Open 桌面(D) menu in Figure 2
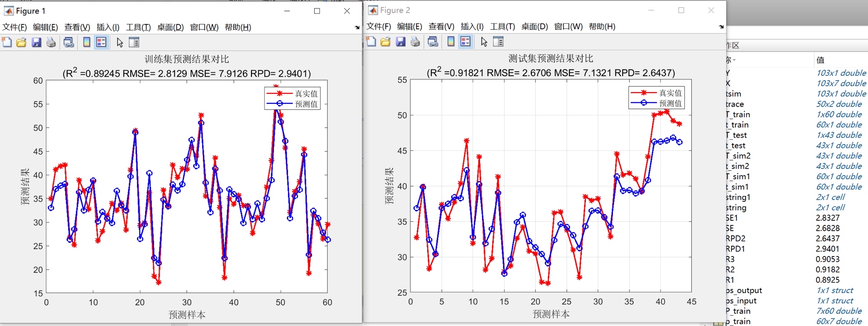This screenshot has width=868, height=326. (x=535, y=26)
